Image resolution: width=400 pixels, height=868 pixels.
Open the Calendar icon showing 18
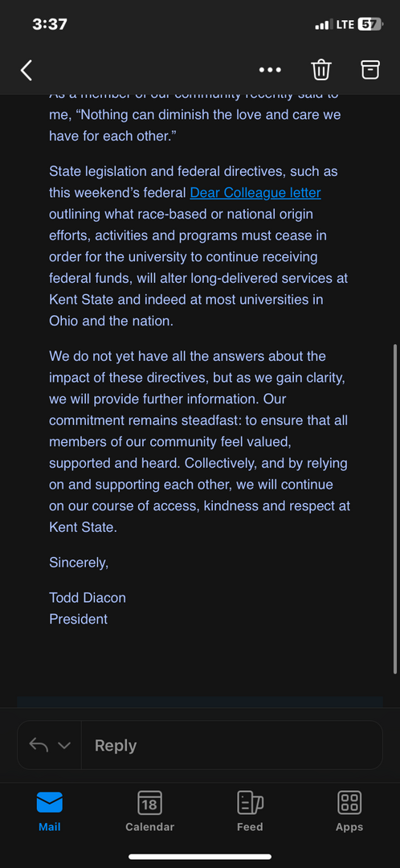pyautogui.click(x=149, y=803)
